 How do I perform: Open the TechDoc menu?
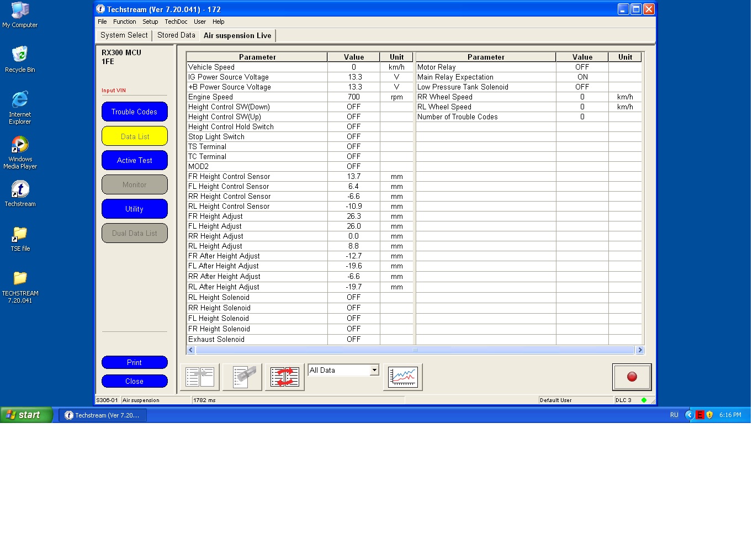(176, 22)
